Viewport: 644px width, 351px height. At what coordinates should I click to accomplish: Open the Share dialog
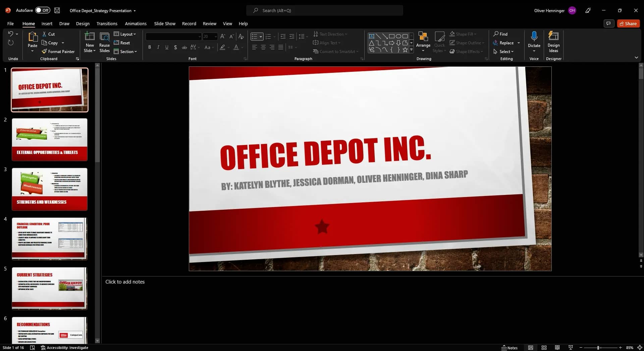click(x=628, y=23)
